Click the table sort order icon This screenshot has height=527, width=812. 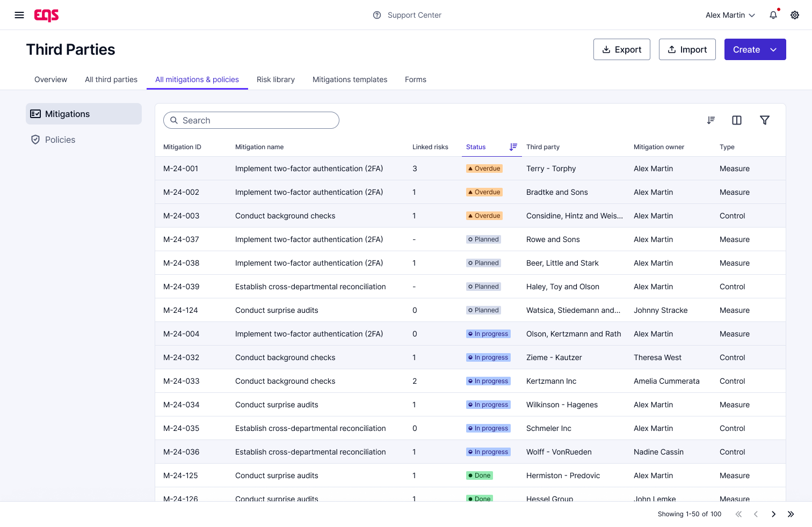point(711,120)
